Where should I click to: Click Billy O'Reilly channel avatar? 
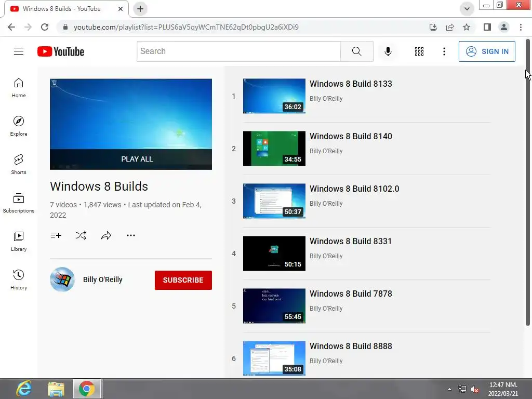(x=62, y=279)
